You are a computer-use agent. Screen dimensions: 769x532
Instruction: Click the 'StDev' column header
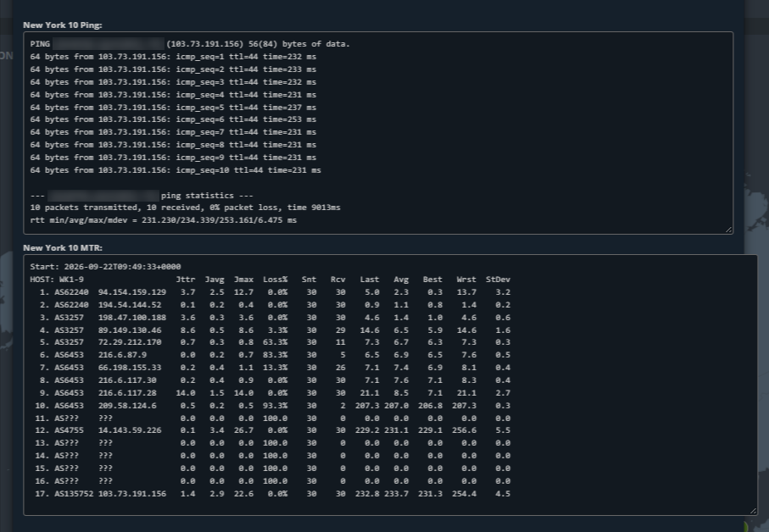pos(498,280)
